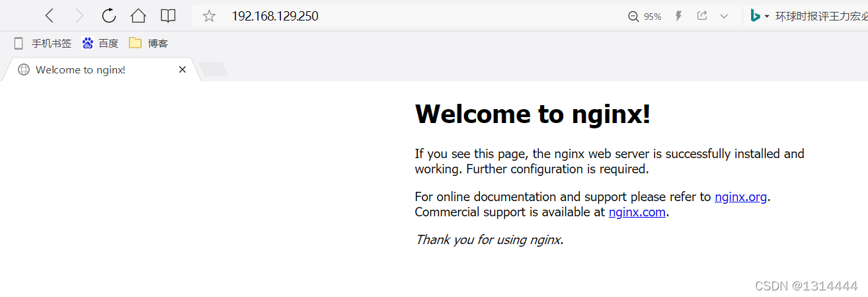Expand the address bar chevron dropdown
This screenshot has width=868, height=297.
[724, 16]
